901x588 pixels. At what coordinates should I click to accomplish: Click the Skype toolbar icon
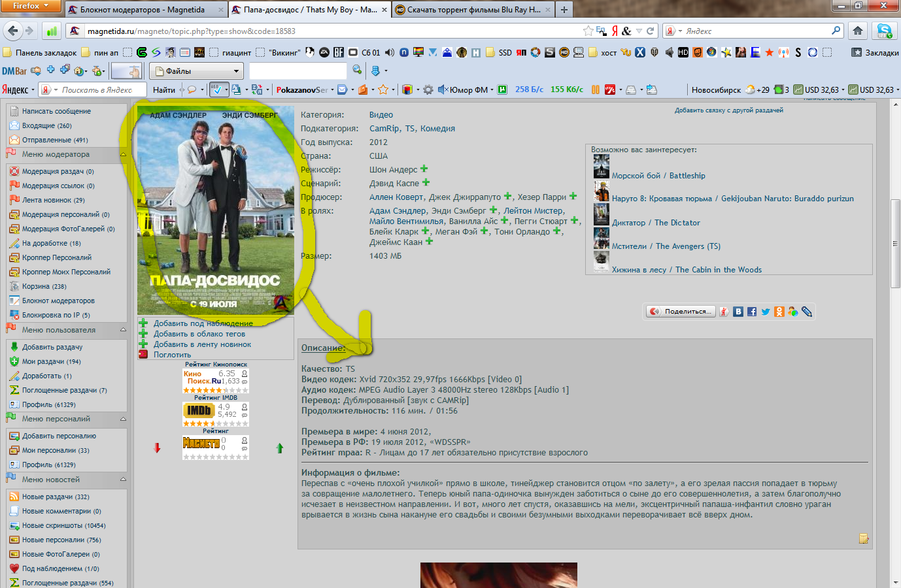point(885,31)
